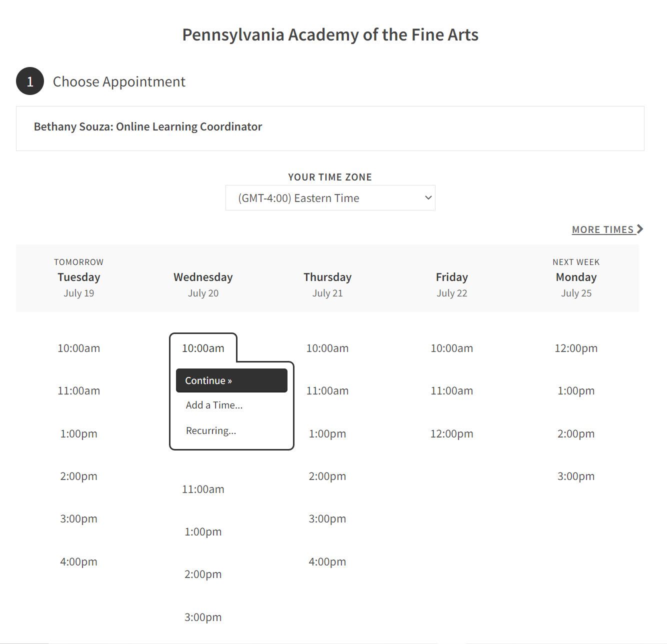This screenshot has height=644, width=667.
Task: Click the More Times arrow link
Action: (x=607, y=229)
